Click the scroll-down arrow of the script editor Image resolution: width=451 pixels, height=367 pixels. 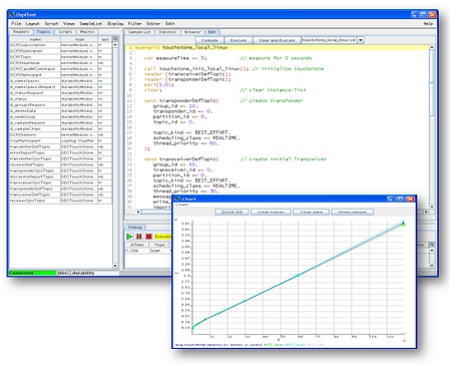[432, 207]
